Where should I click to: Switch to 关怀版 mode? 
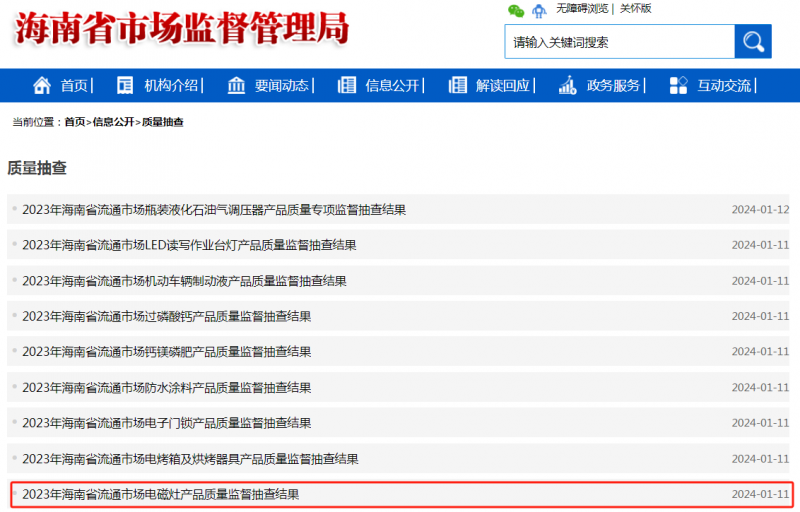(x=636, y=9)
